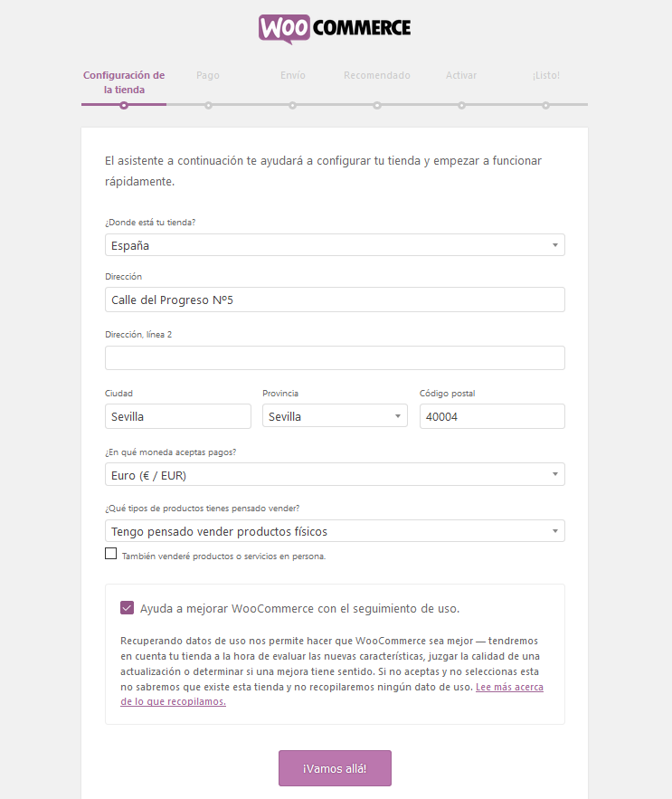Viewport: 672px width, 799px height.
Task: Click the Pago step dot
Action: pos(208,105)
